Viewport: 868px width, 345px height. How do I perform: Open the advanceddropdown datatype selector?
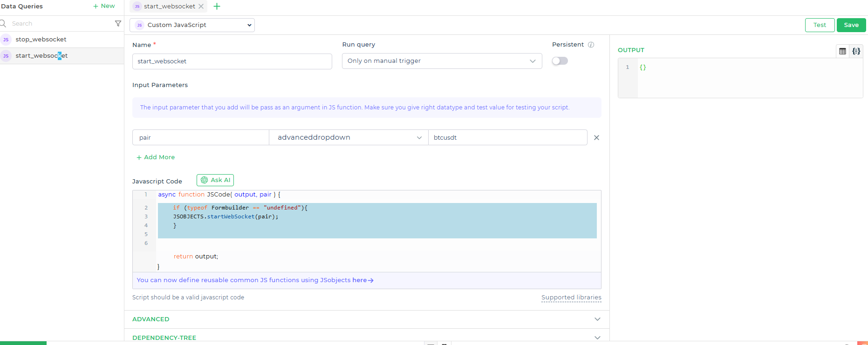349,137
